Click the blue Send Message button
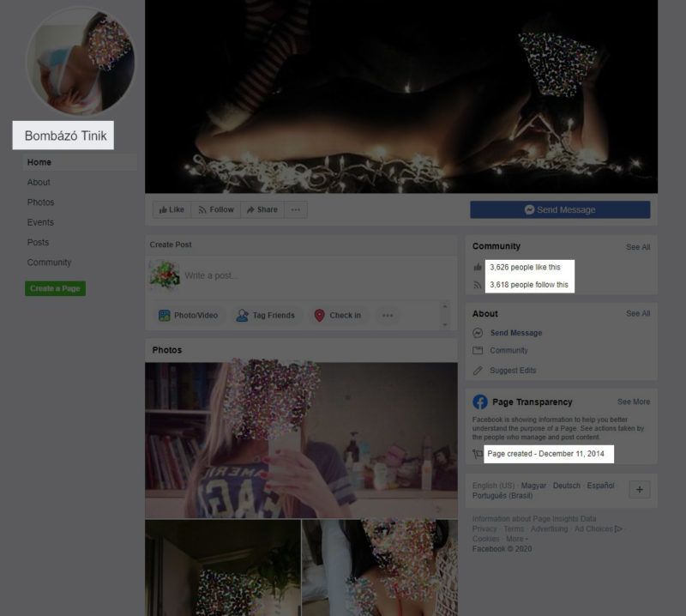 pos(559,209)
